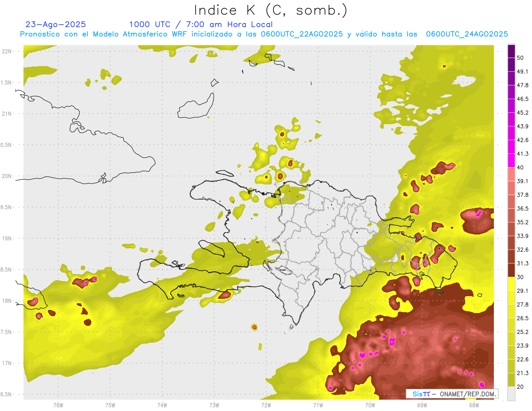Click the colorbar label "40"

(521, 168)
